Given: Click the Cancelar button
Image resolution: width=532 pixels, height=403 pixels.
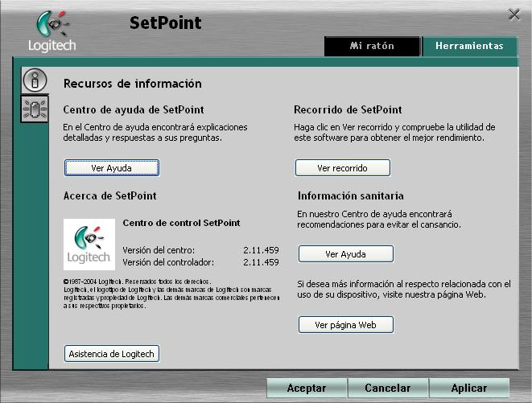Looking at the screenshot, I should 388,388.
